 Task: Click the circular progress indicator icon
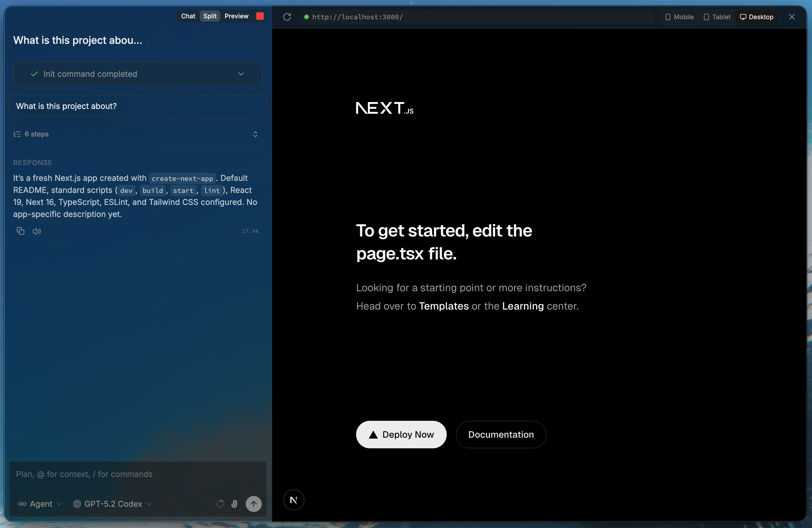pyautogui.click(x=220, y=504)
